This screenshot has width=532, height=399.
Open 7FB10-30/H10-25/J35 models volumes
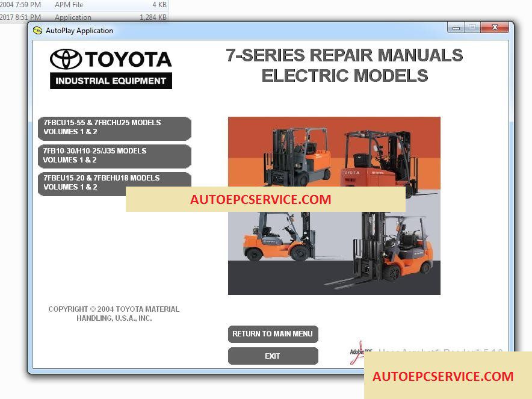[115, 156]
